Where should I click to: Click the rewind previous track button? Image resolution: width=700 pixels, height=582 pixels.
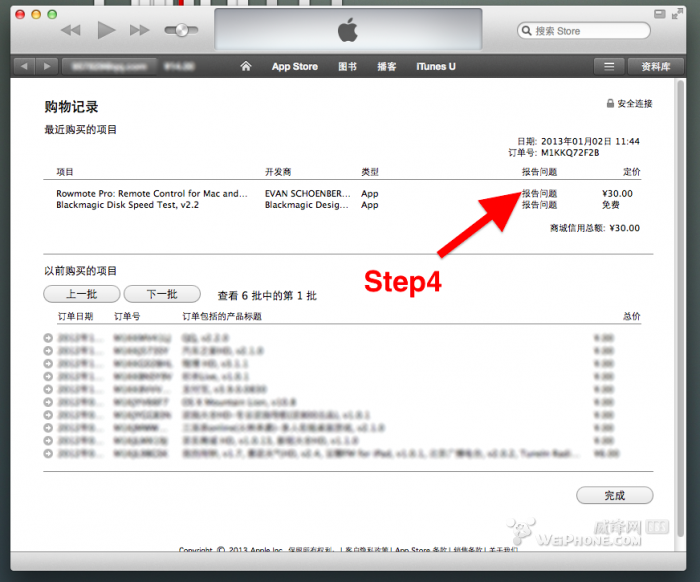click(x=70, y=30)
